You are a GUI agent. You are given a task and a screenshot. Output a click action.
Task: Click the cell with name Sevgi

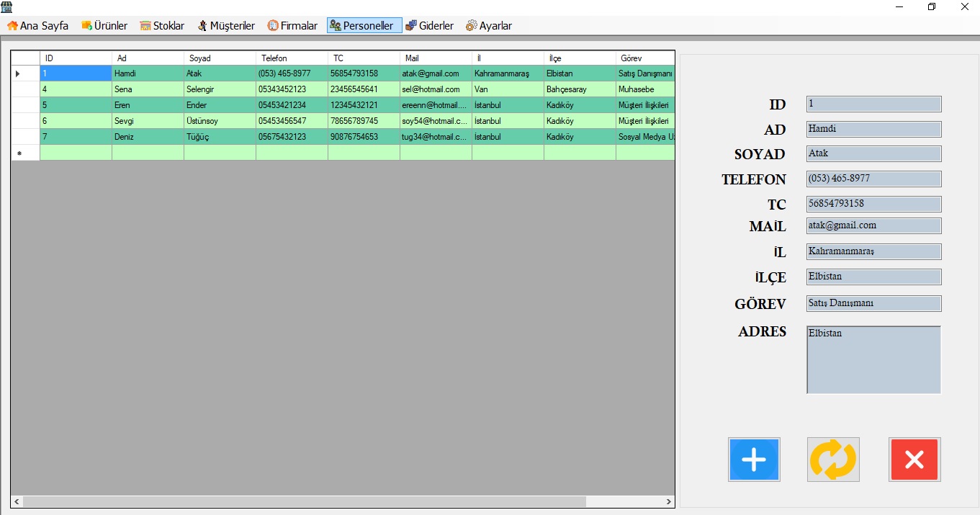pyautogui.click(x=148, y=121)
